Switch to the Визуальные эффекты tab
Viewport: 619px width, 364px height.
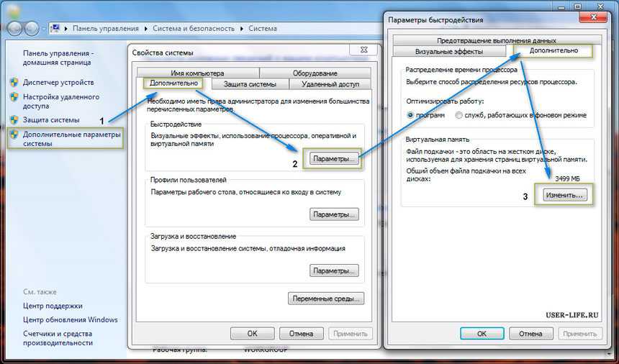pyautogui.click(x=450, y=52)
